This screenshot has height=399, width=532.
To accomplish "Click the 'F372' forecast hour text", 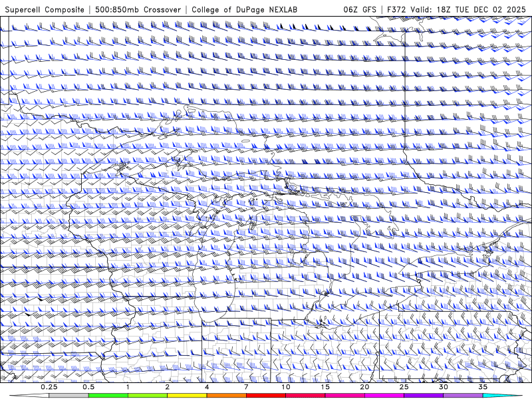I will pyautogui.click(x=396, y=9).
